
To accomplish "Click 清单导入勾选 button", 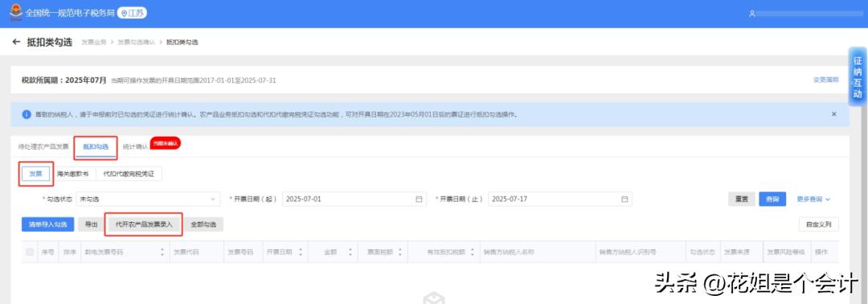I will (x=48, y=224).
